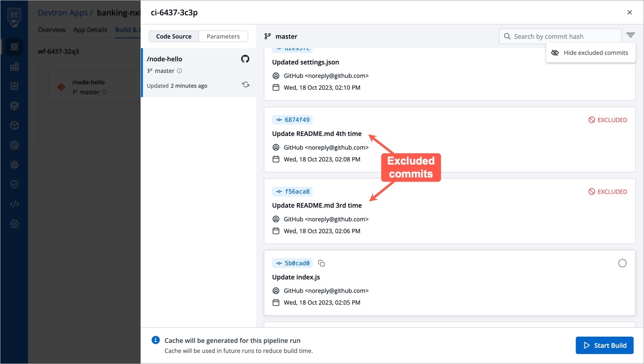Click the "Updated settings.json" commit message
Image resolution: width=644 pixels, height=364 pixels.
point(305,62)
